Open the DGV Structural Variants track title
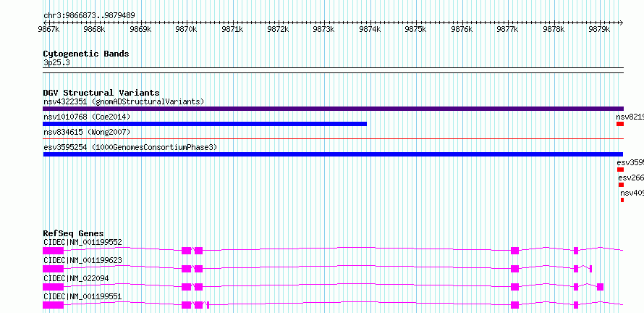 101,93
